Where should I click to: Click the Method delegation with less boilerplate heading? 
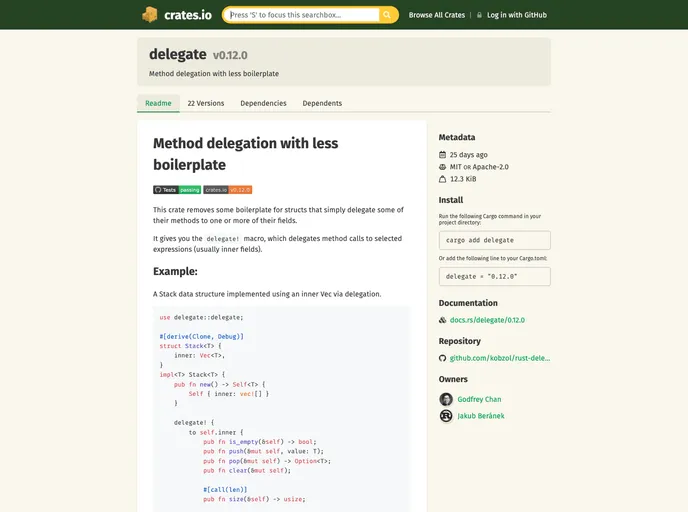pos(245,154)
